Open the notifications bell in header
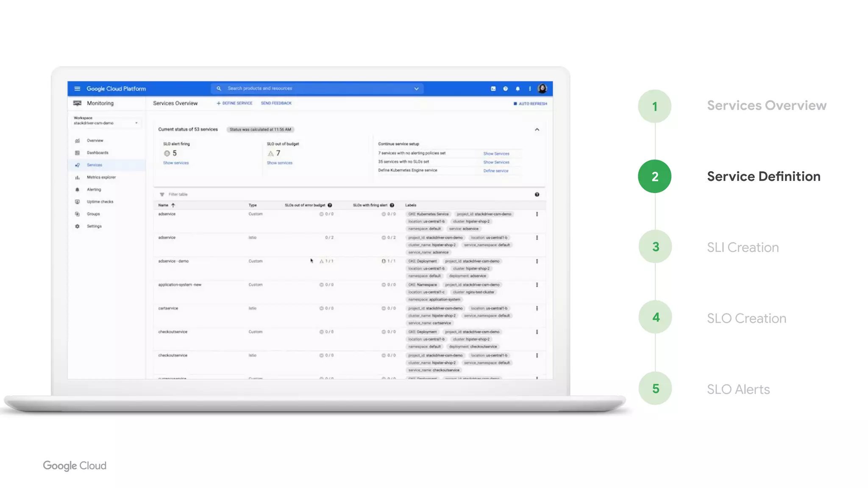This screenshot has width=868, height=488. [517, 89]
